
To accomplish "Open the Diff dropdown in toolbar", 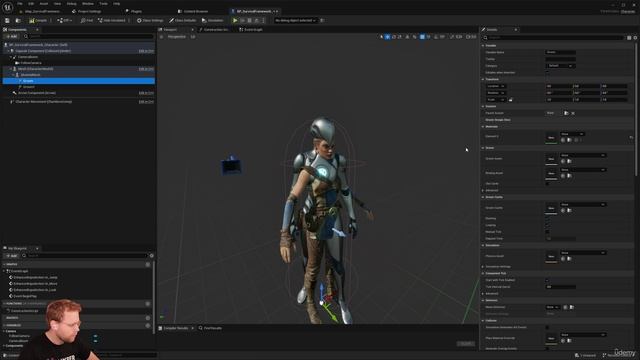I will pyautogui.click(x=64, y=20).
